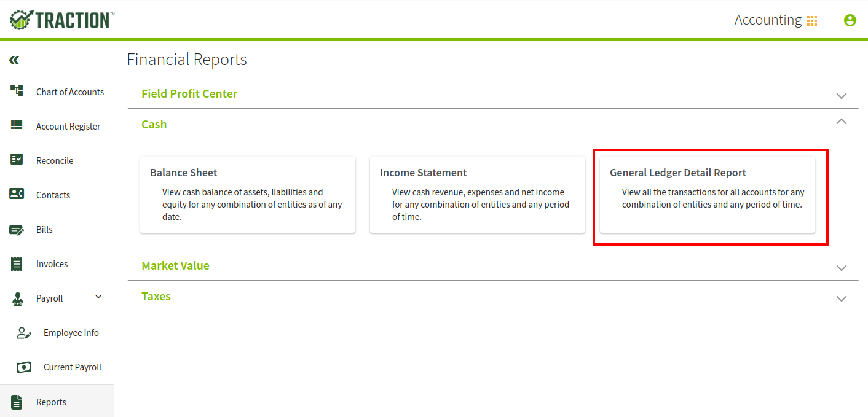Select the Payroll menu label

[50, 298]
